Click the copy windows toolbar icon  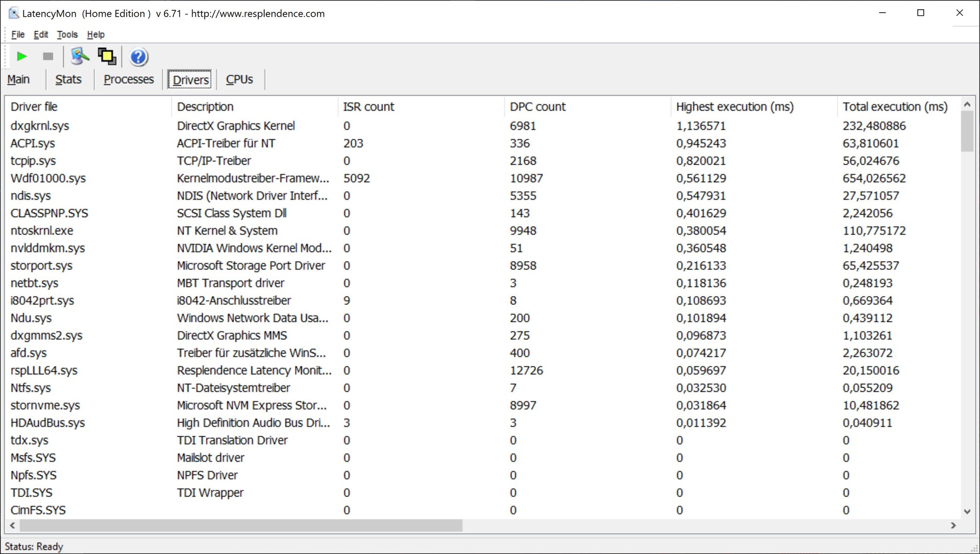tap(107, 57)
